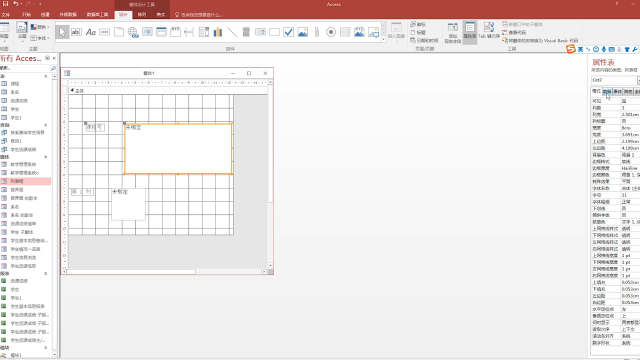Insert a Hyperlink control
This screenshot has height=360, width=640.
133,32
